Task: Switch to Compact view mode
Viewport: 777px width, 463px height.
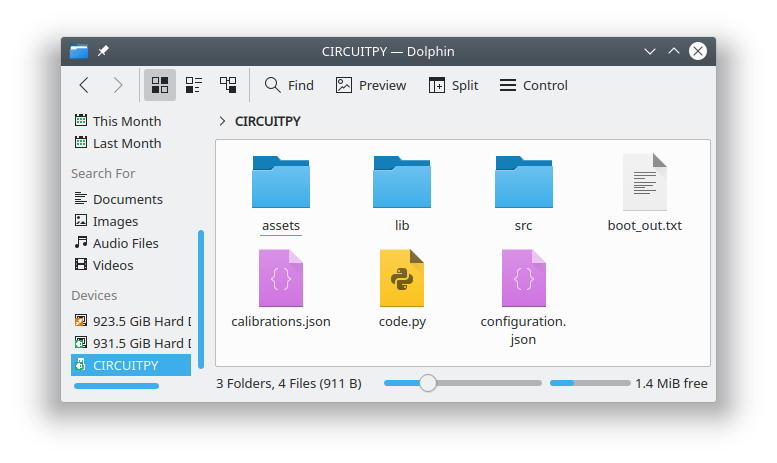Action: [194, 85]
